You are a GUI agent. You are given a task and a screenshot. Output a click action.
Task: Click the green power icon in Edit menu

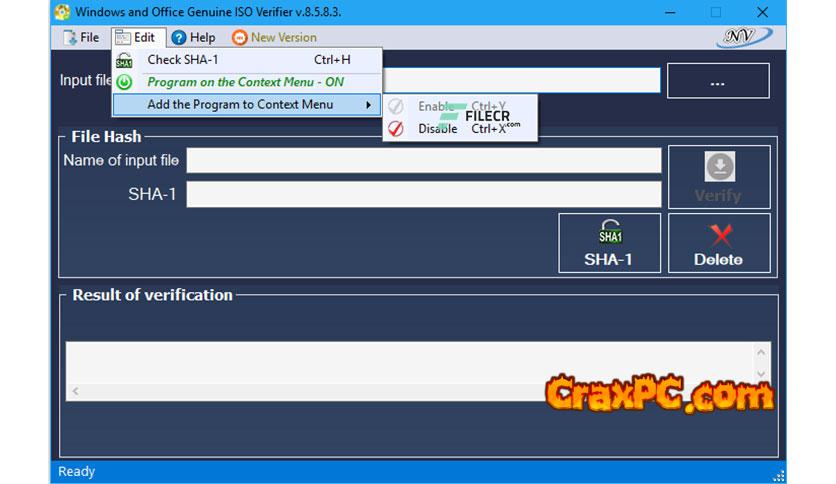coord(124,82)
